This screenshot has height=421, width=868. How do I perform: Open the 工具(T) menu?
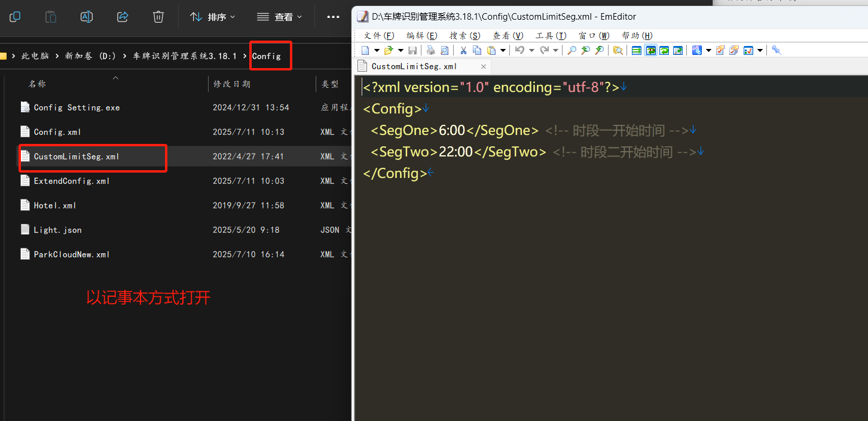551,36
